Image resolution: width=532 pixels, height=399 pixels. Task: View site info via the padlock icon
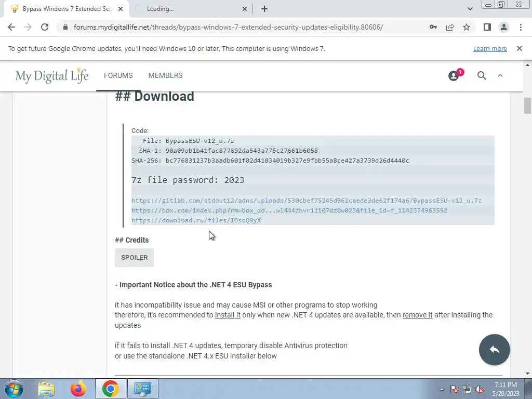[65, 27]
